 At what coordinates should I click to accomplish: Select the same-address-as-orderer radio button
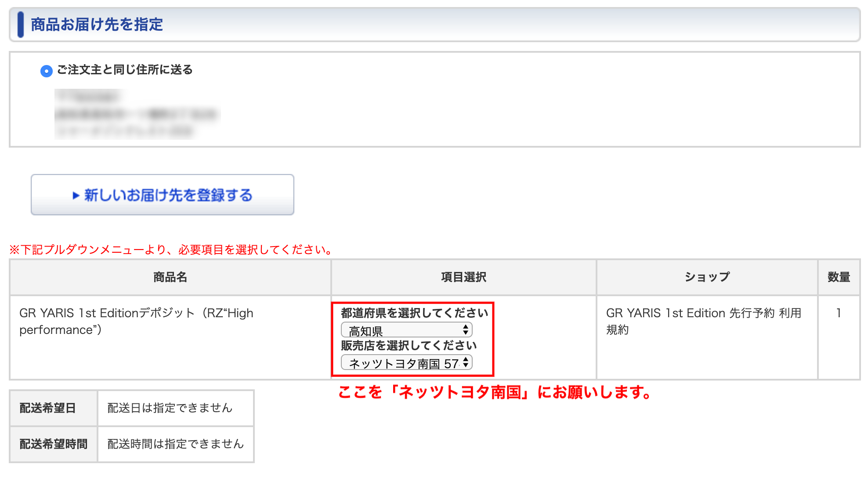[x=46, y=71]
